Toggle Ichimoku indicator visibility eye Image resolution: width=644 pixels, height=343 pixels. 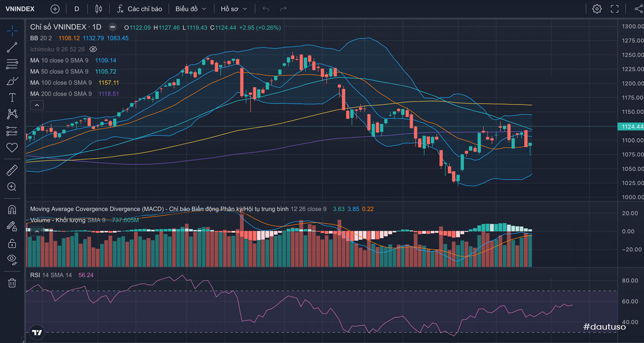[x=93, y=49]
